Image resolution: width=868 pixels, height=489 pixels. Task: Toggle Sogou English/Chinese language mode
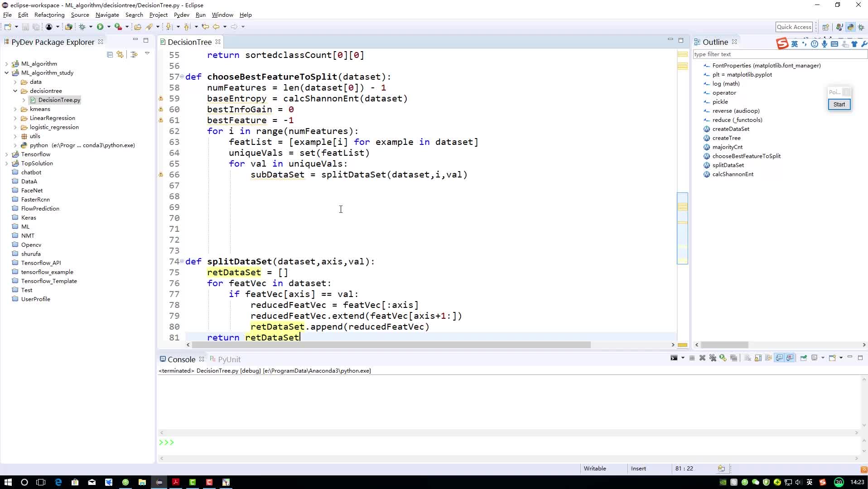[x=794, y=44]
